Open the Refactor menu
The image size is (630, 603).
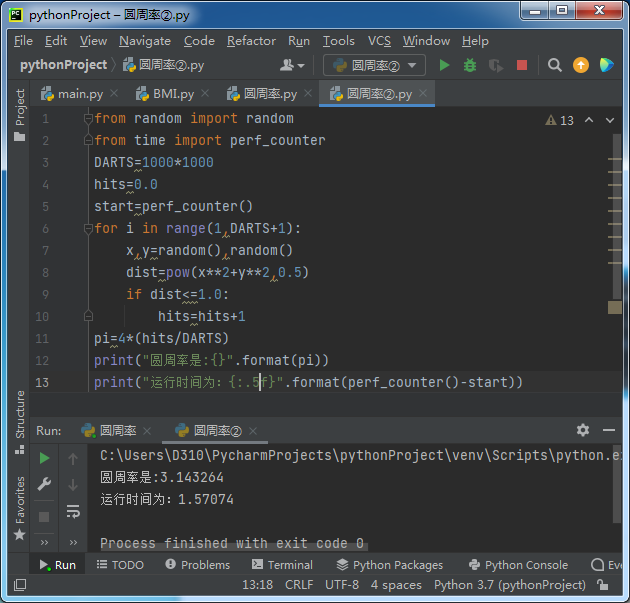coord(251,41)
